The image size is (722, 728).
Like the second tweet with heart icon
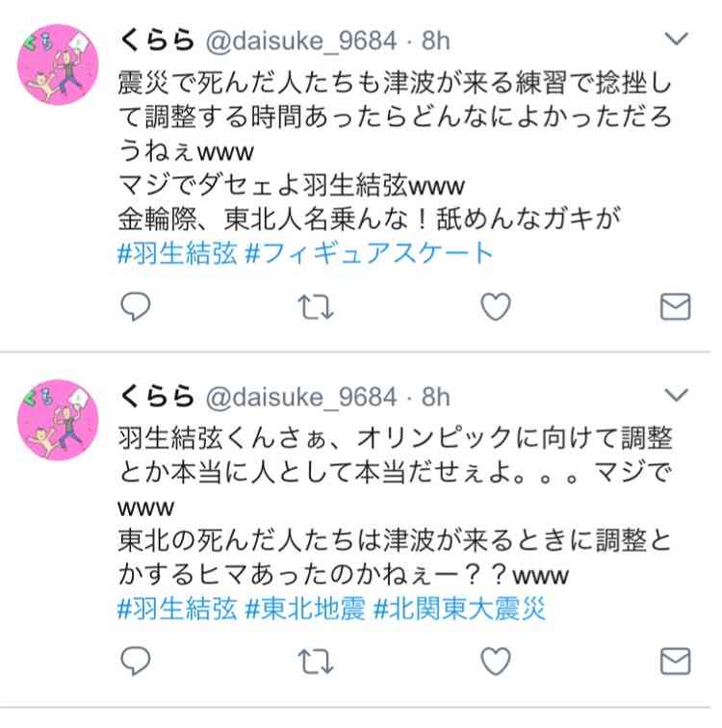click(x=496, y=661)
